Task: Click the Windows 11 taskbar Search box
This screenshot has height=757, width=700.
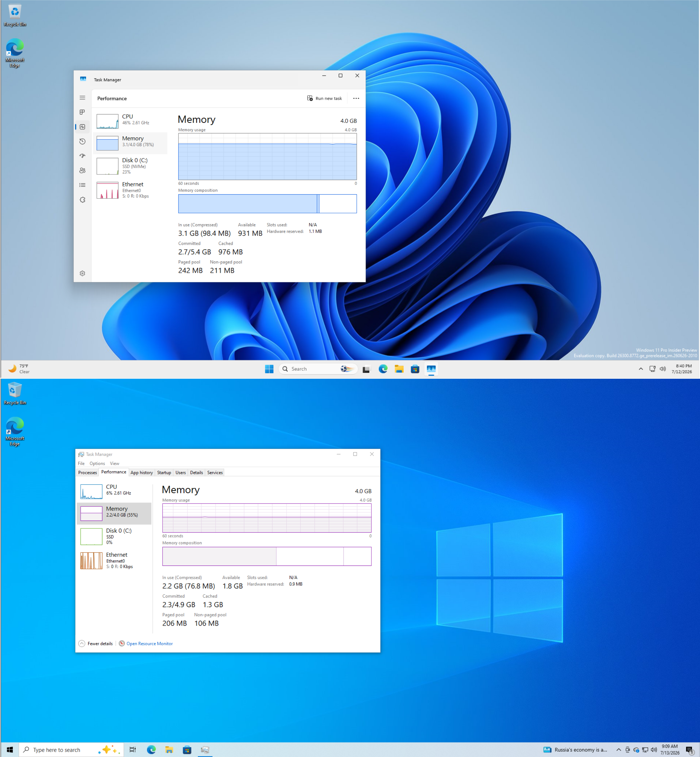Action: point(318,369)
